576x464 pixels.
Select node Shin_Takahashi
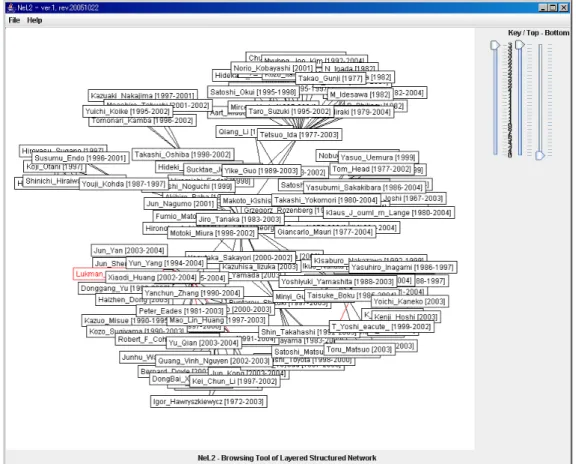tap(308, 332)
